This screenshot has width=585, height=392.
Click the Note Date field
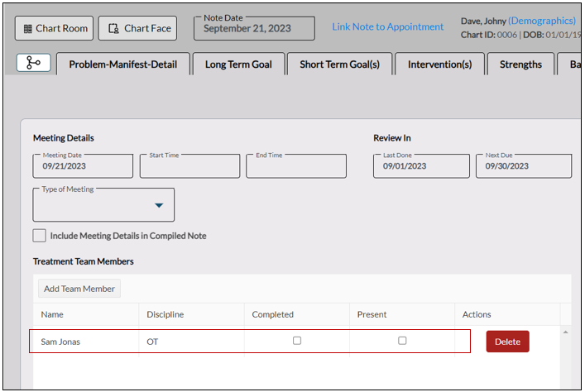[x=254, y=28]
